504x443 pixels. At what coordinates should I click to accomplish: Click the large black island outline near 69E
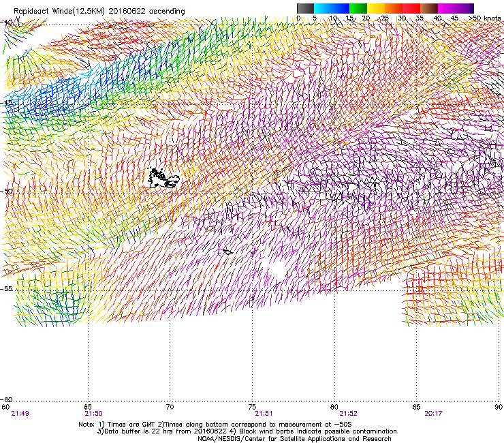click(x=163, y=178)
